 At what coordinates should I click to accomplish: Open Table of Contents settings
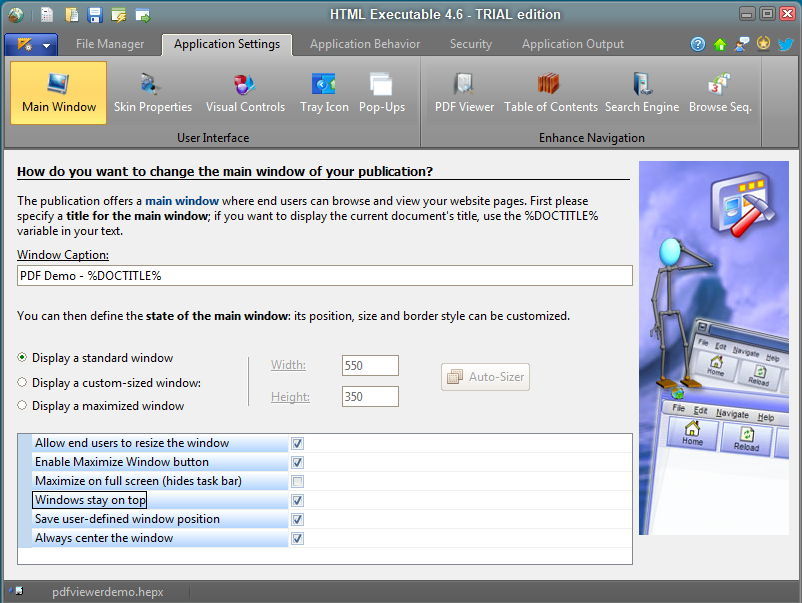click(x=551, y=93)
